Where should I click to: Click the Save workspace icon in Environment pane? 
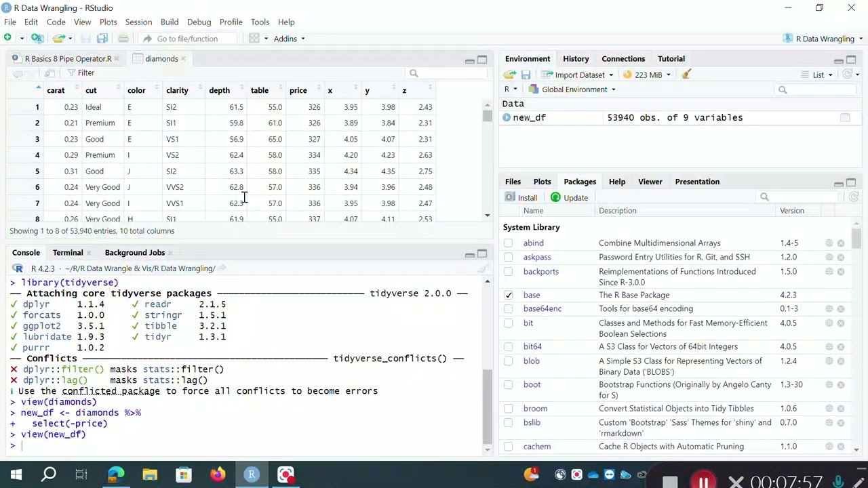click(526, 75)
